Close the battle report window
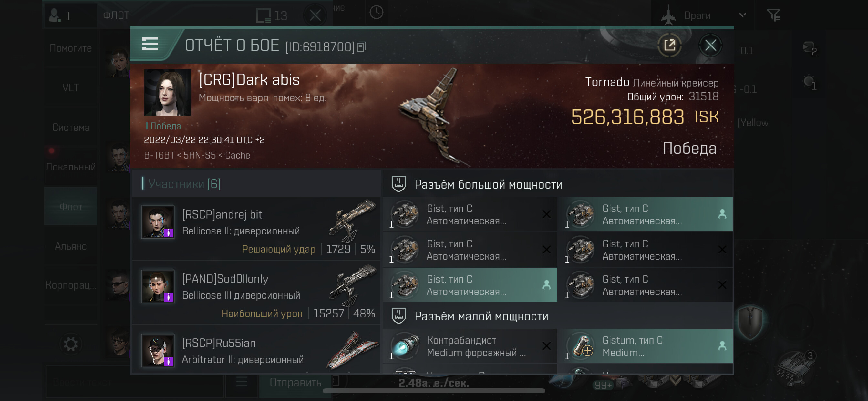868x401 pixels. tap(710, 45)
